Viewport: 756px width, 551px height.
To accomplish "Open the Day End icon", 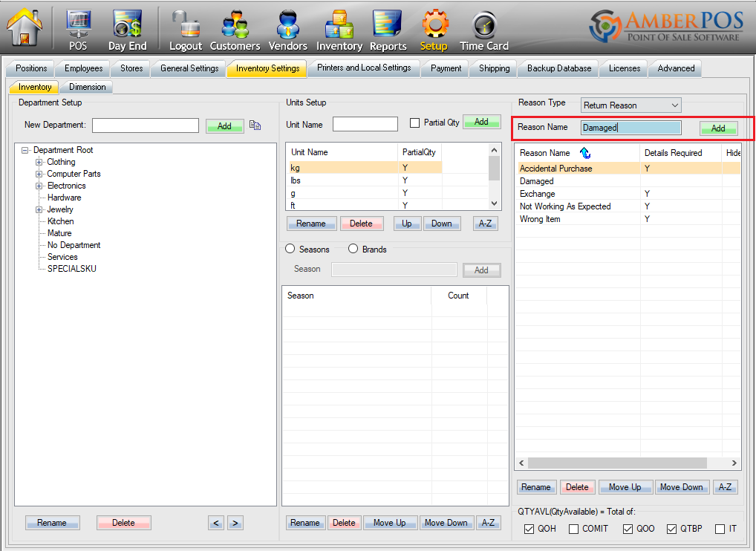I will [x=127, y=30].
